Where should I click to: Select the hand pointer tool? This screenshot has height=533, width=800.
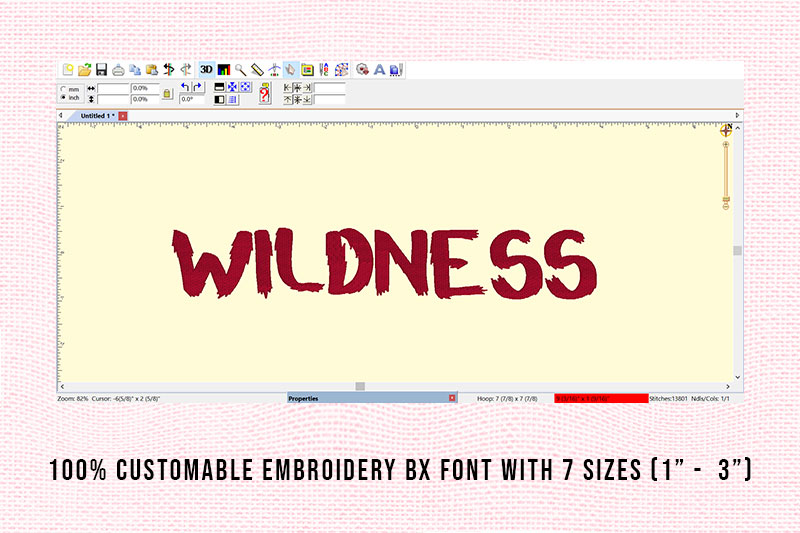click(x=290, y=70)
